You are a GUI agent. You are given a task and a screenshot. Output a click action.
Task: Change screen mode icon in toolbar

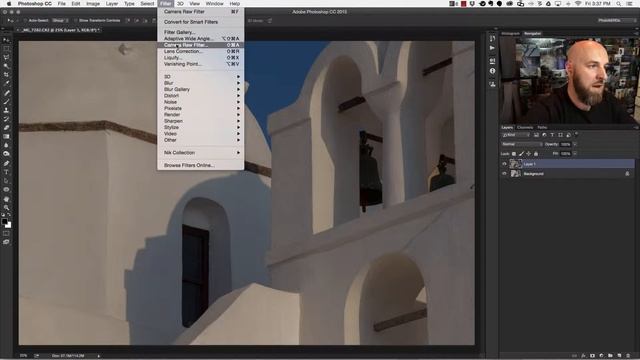(x=6, y=242)
